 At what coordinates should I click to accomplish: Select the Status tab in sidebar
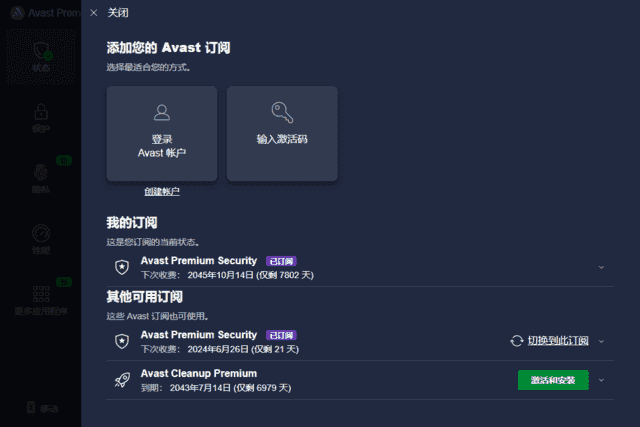point(41,55)
